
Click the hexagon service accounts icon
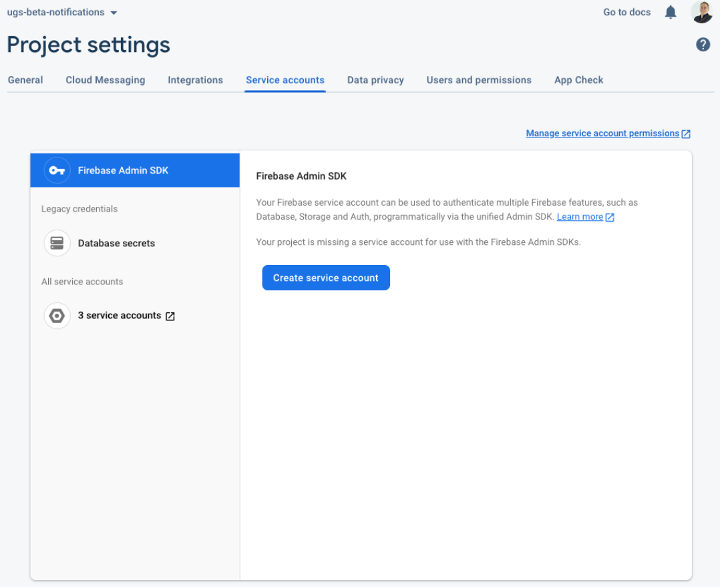(57, 316)
